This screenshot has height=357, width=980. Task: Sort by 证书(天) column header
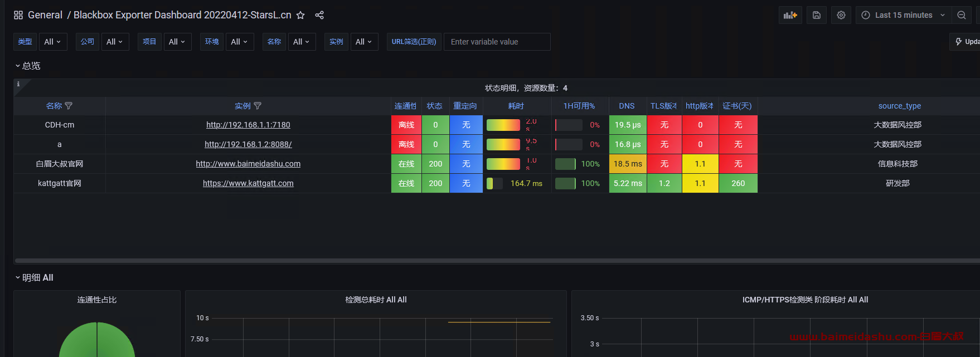point(737,106)
